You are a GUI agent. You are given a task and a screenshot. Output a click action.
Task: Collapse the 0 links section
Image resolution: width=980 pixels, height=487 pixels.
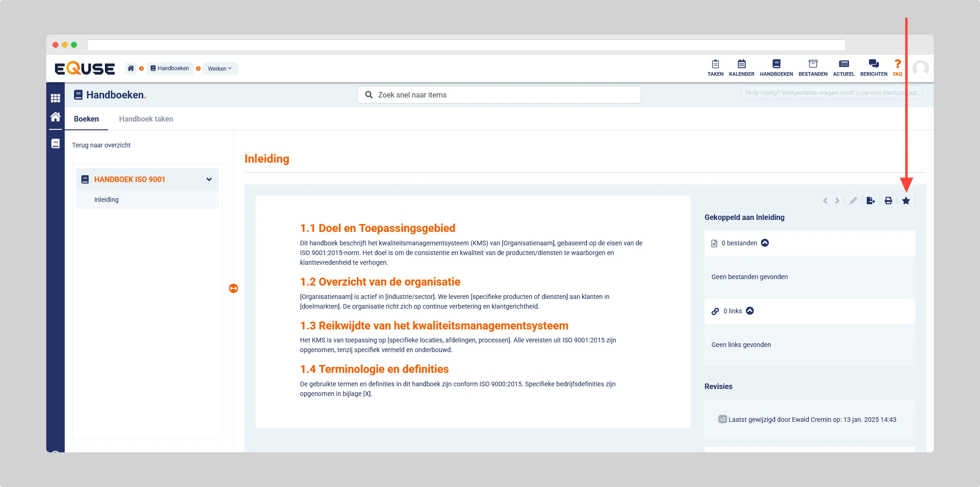click(750, 311)
